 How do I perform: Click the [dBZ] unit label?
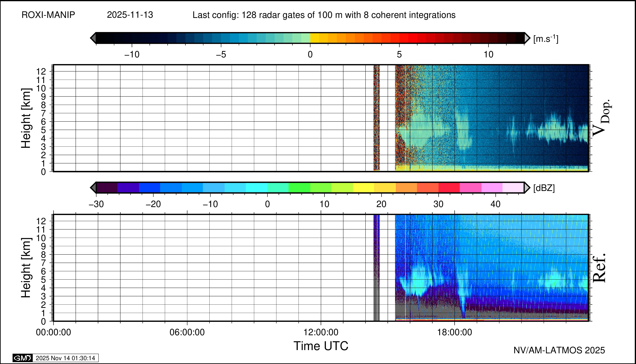coord(544,188)
